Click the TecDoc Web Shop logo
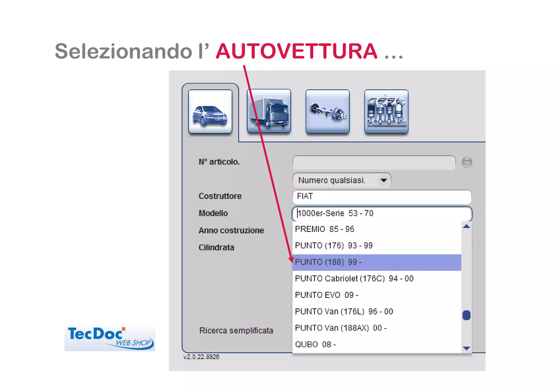Viewport: 555px width, 392px height. coord(110,338)
